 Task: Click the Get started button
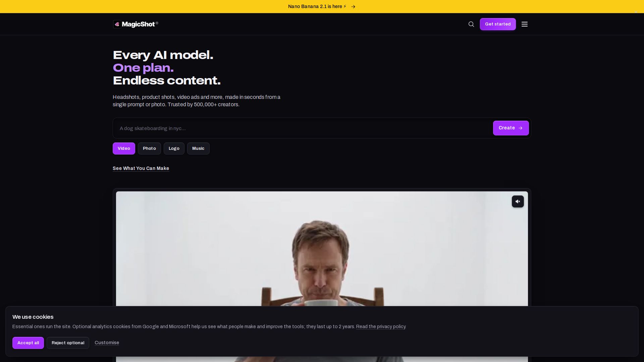click(498, 24)
